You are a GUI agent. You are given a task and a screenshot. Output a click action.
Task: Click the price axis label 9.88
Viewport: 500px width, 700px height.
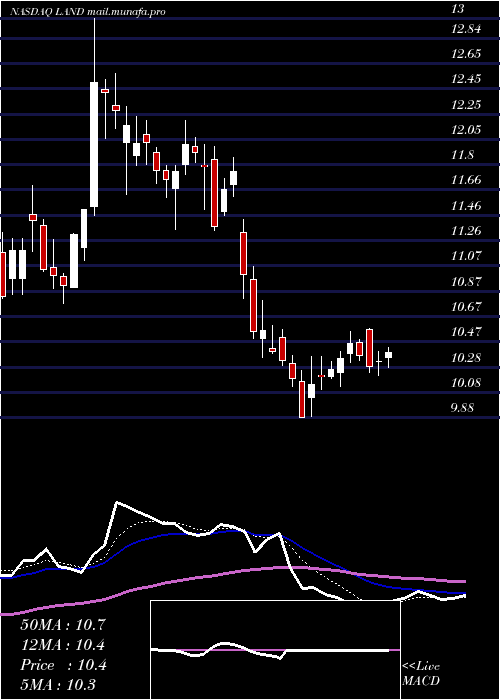pos(463,408)
